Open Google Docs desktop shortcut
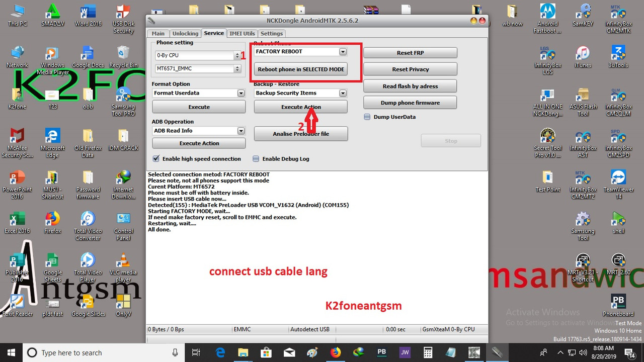Screen dimensions: 644x362 (88, 57)
